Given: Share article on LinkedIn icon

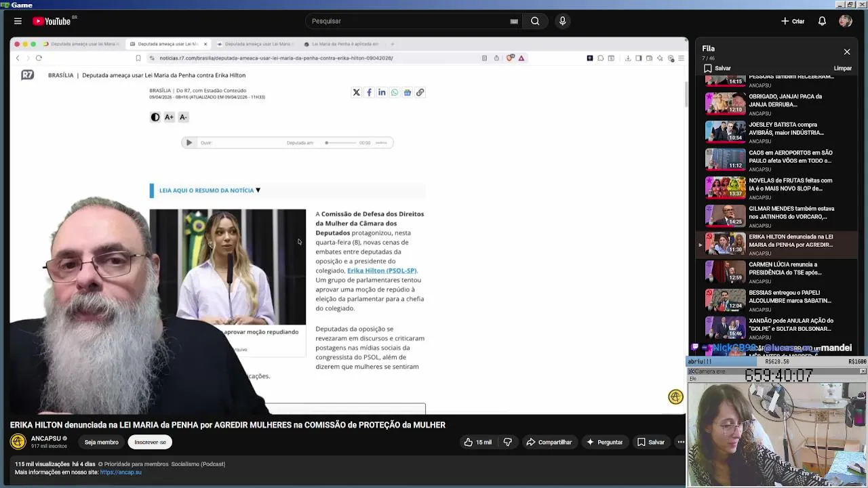Looking at the screenshot, I should 382,92.
